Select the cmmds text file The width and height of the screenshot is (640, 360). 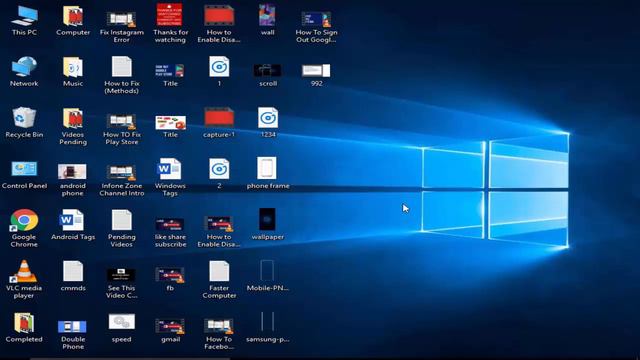pyautogui.click(x=73, y=276)
